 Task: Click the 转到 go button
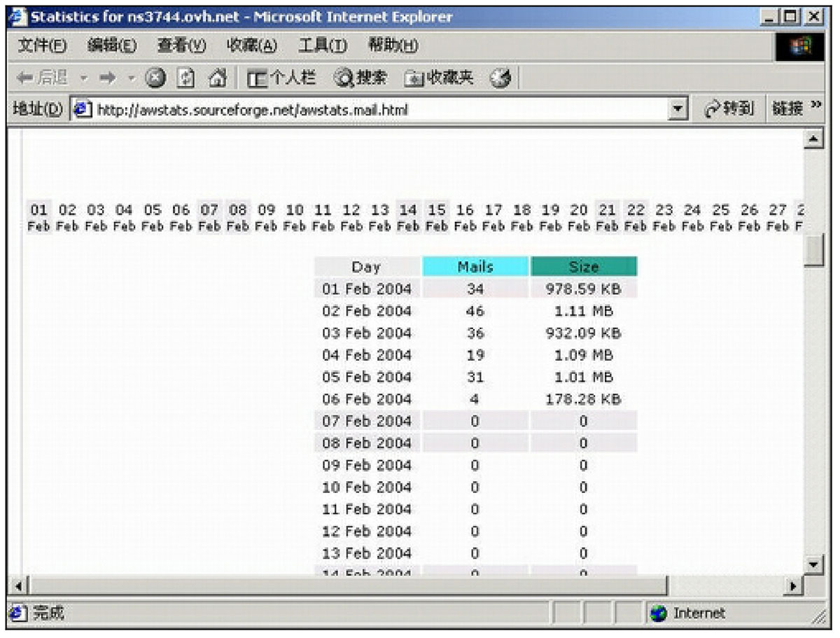coord(729,109)
